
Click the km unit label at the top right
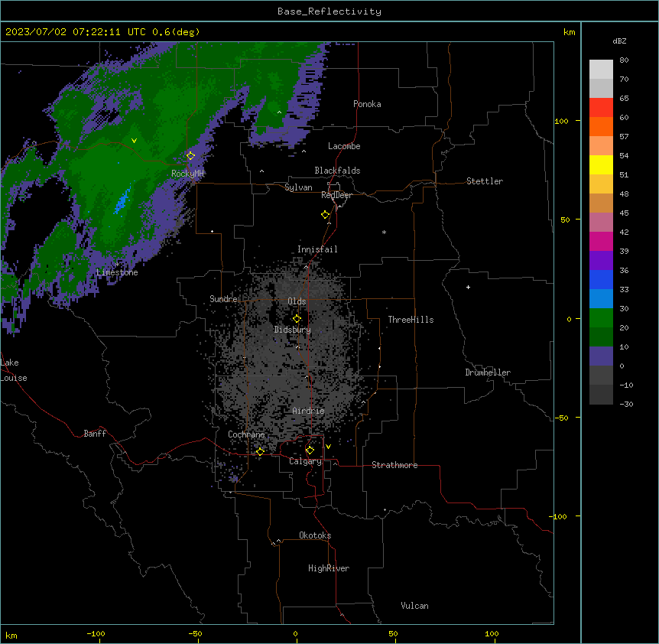[x=570, y=32]
